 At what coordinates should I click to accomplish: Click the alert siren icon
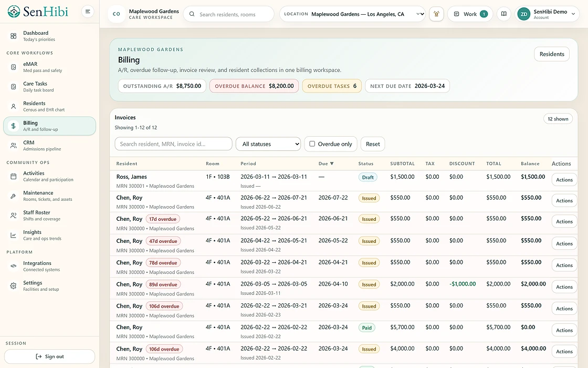(x=436, y=14)
